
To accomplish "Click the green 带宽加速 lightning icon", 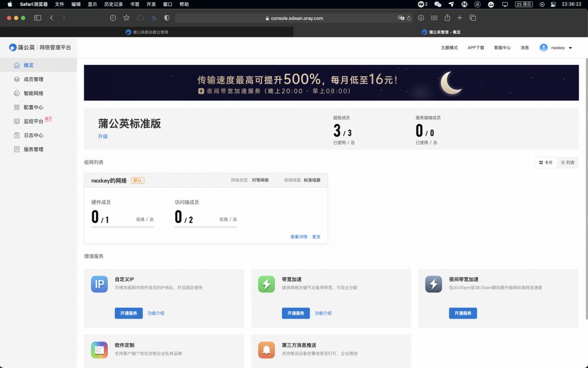I will tap(267, 284).
